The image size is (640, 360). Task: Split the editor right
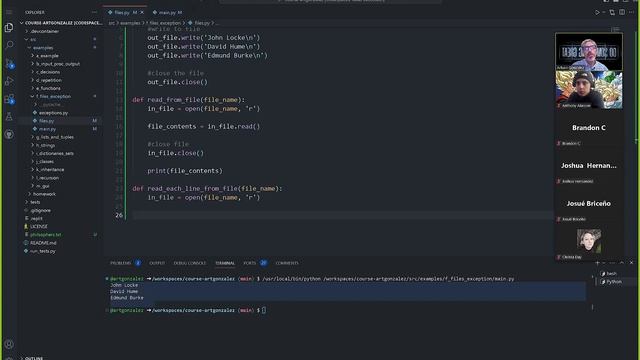tap(622, 13)
